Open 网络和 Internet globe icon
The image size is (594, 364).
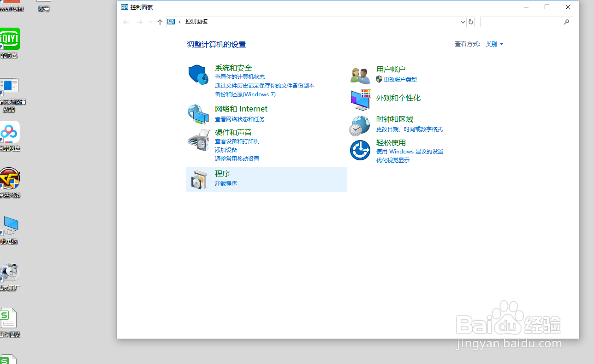pyautogui.click(x=198, y=114)
